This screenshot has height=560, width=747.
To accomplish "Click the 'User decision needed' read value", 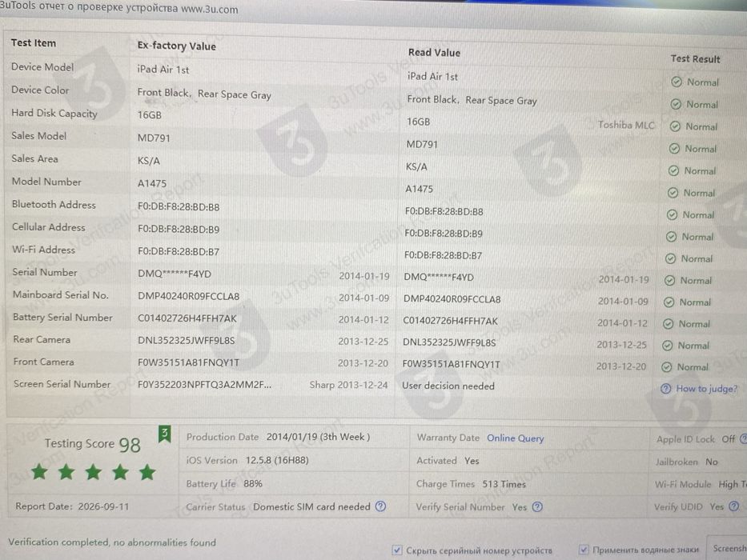I will (448, 386).
